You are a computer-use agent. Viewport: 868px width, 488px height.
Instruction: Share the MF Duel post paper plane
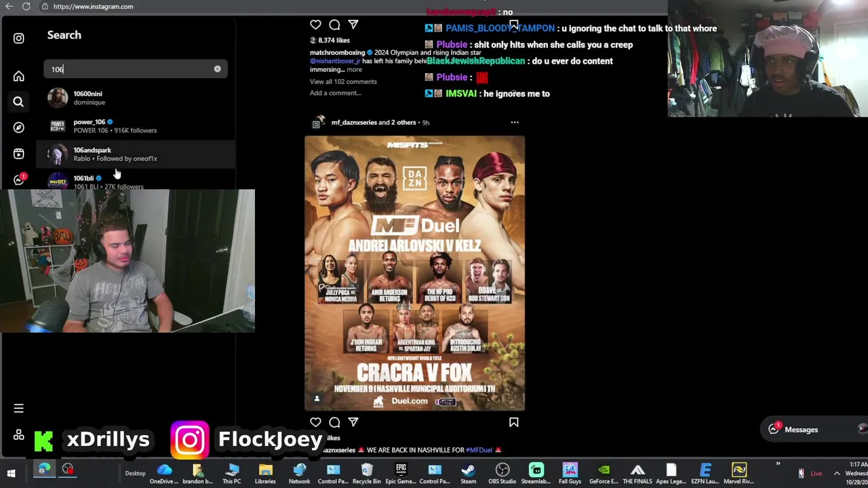click(x=353, y=422)
